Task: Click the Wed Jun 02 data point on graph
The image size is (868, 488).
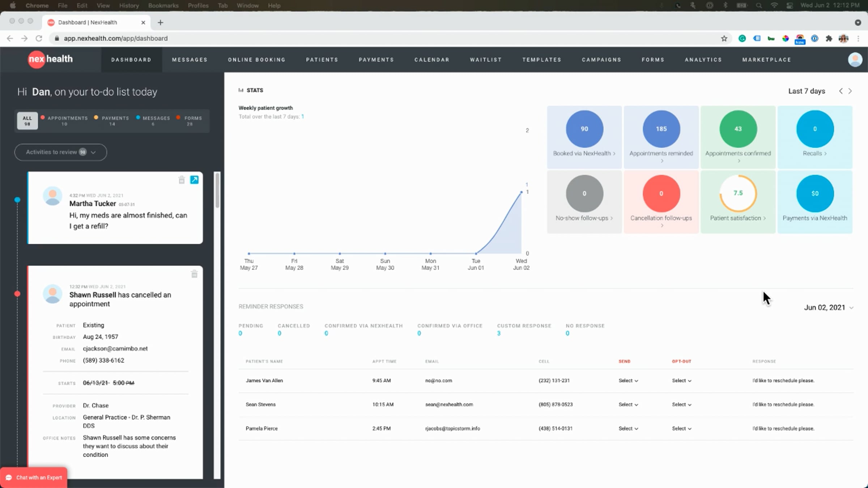Action: (x=521, y=192)
